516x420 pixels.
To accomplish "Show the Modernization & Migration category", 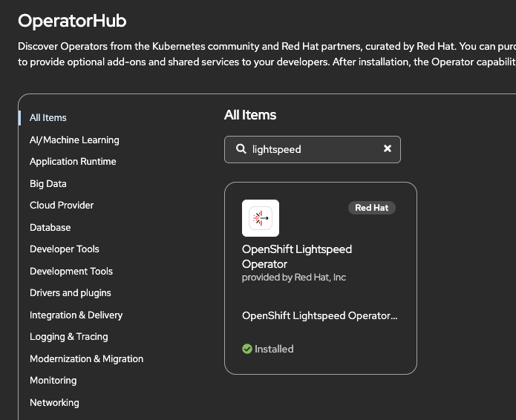I will pyautogui.click(x=86, y=358).
